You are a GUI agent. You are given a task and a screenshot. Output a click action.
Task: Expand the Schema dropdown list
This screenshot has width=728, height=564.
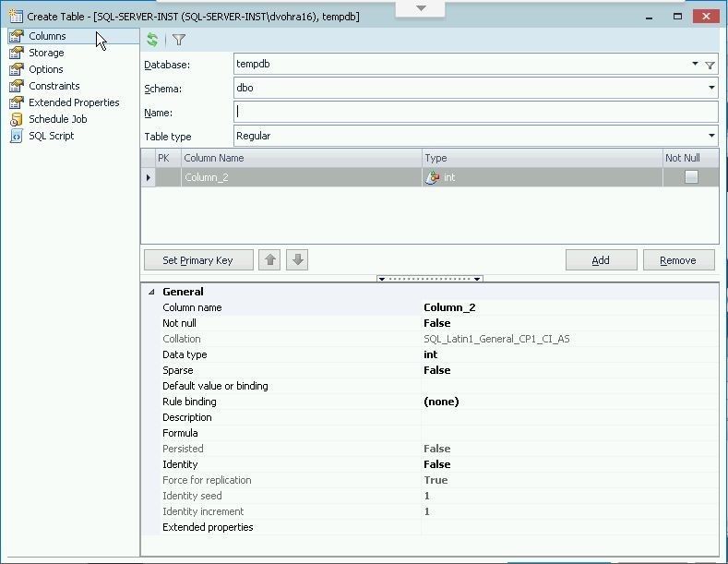(711, 89)
